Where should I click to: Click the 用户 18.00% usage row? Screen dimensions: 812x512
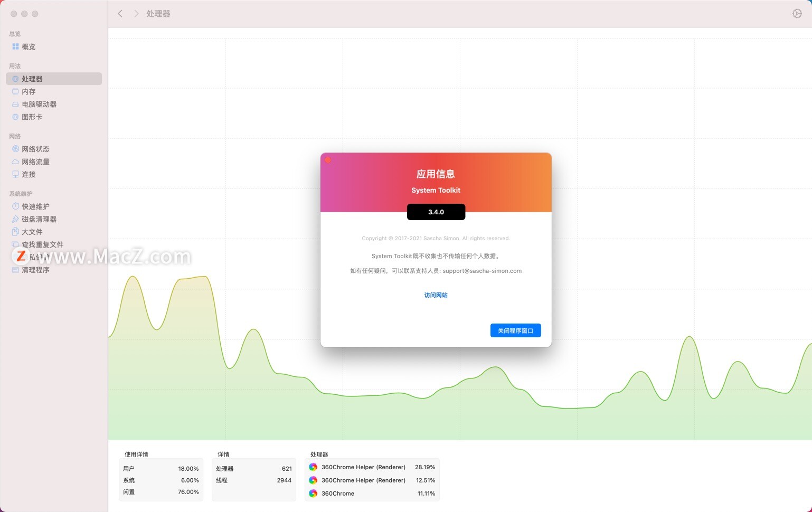[161, 469]
